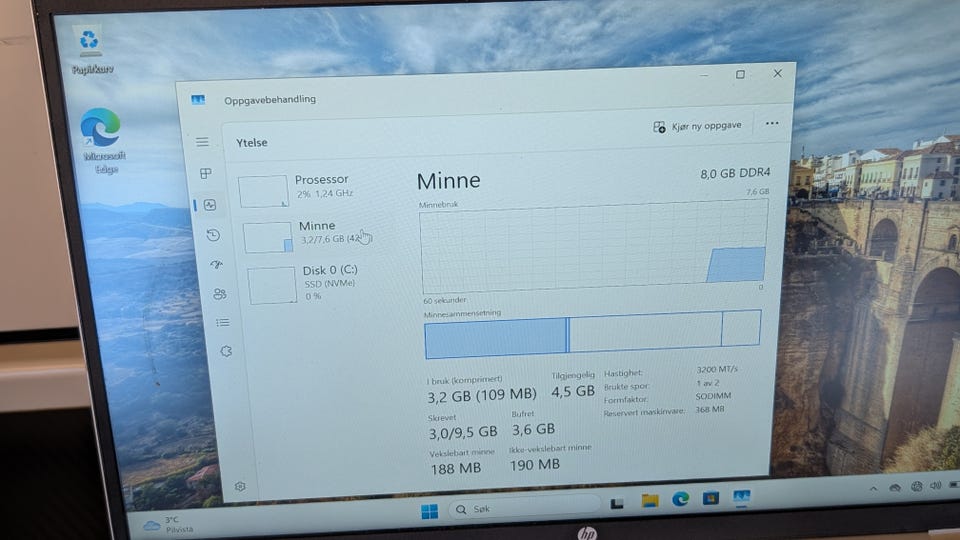
Task: Open Microsoft Store from the taskbar
Action: pyautogui.click(x=711, y=498)
